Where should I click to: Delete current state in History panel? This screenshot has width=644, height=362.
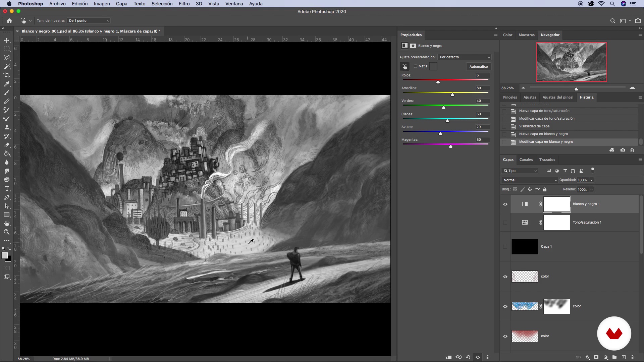(x=632, y=150)
